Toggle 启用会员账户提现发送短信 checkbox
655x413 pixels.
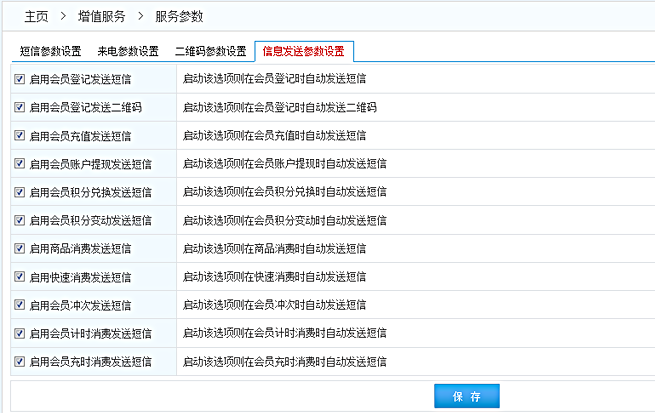click(x=20, y=163)
